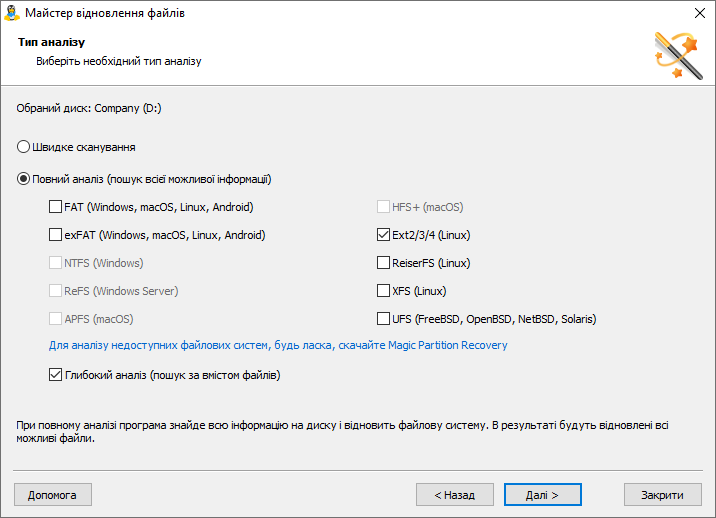Uncheck the Ext2/3/4 (Linux) checkbox
The height and width of the screenshot is (518, 716).
(x=384, y=235)
